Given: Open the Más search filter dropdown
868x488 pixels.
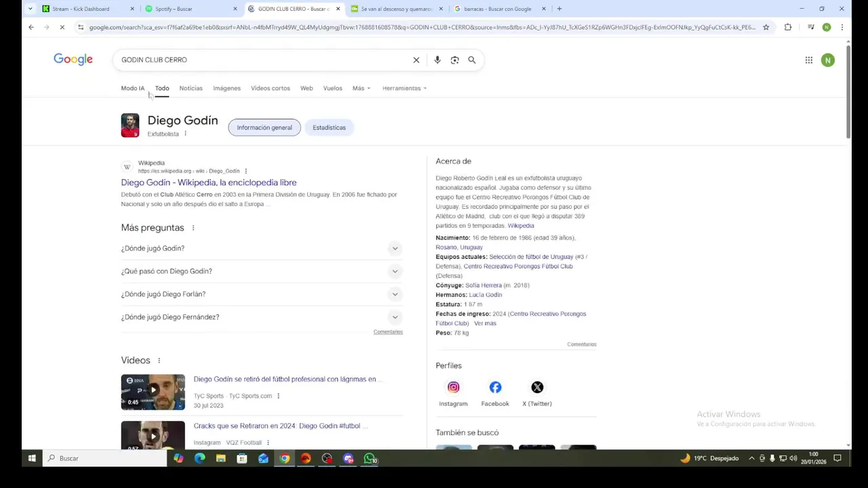Looking at the screenshot, I should [361, 88].
